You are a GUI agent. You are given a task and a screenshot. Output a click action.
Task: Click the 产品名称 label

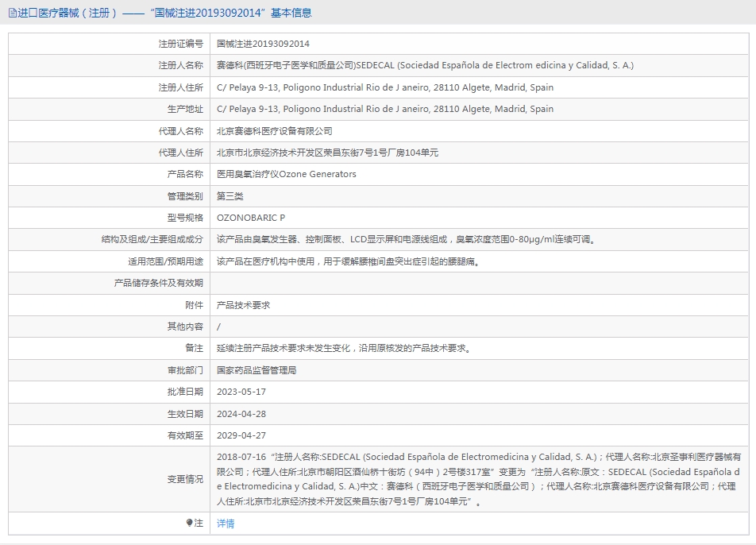point(185,174)
